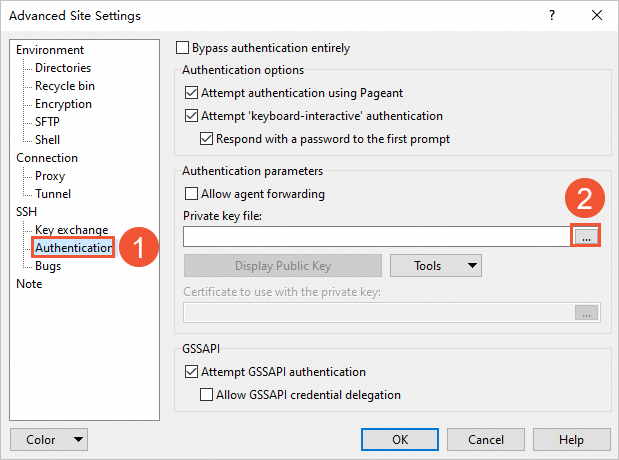
Task: Select SFTP in the settings tree
Action: (47, 122)
